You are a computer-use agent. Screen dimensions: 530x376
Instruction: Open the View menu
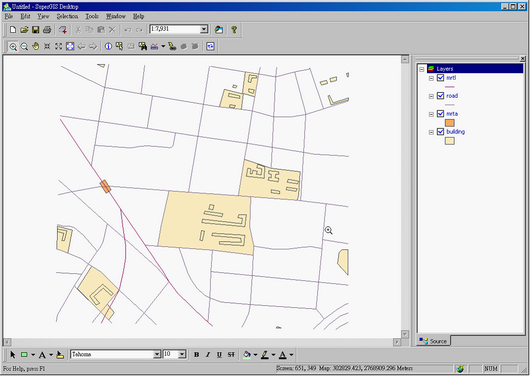point(43,16)
